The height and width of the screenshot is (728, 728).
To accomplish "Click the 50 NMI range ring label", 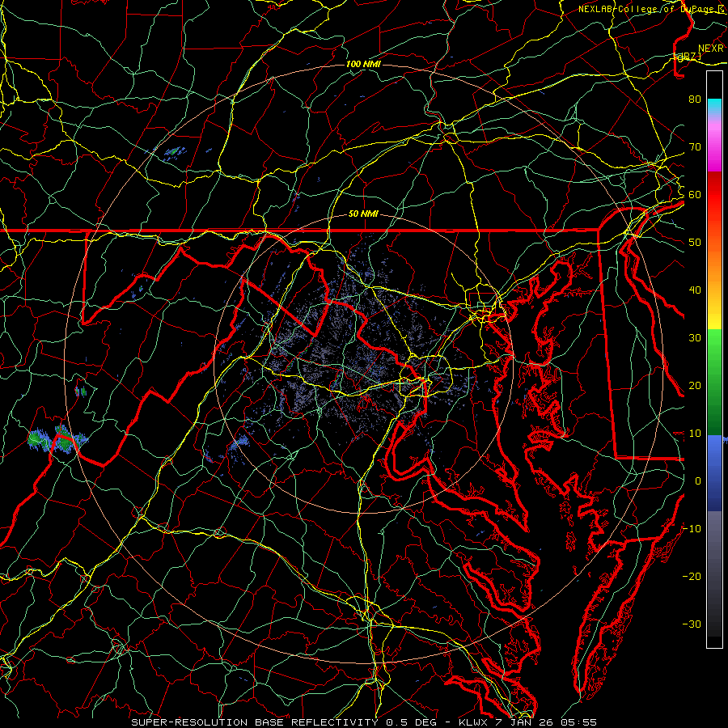I will point(363,214).
